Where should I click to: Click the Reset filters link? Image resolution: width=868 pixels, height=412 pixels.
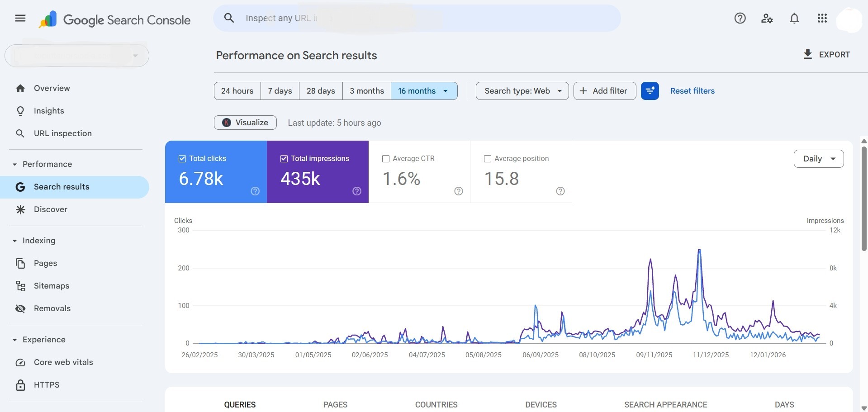pos(693,90)
